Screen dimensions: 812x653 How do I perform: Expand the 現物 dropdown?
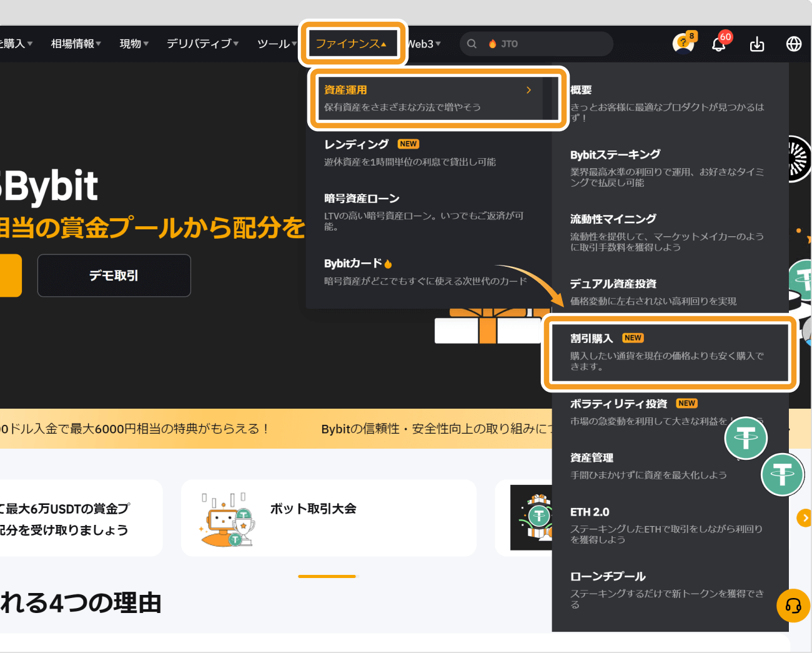click(134, 44)
